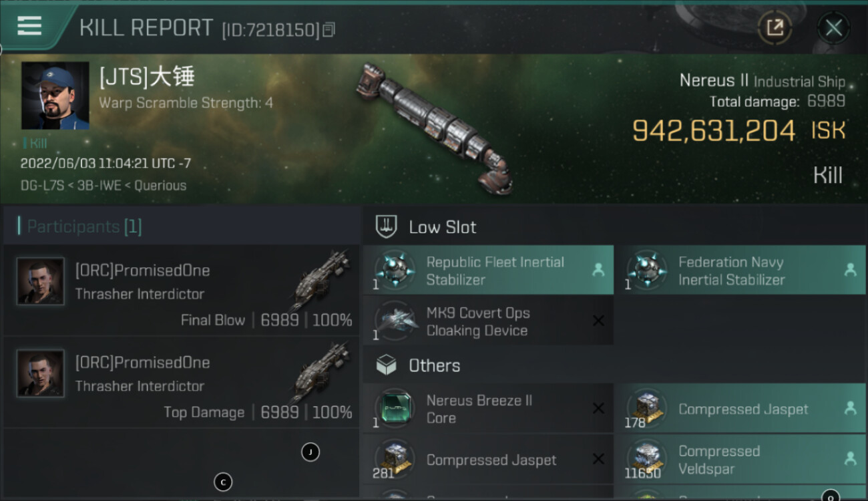Click the Low Slot section header
Screen dimensions: 868x501
coord(442,227)
